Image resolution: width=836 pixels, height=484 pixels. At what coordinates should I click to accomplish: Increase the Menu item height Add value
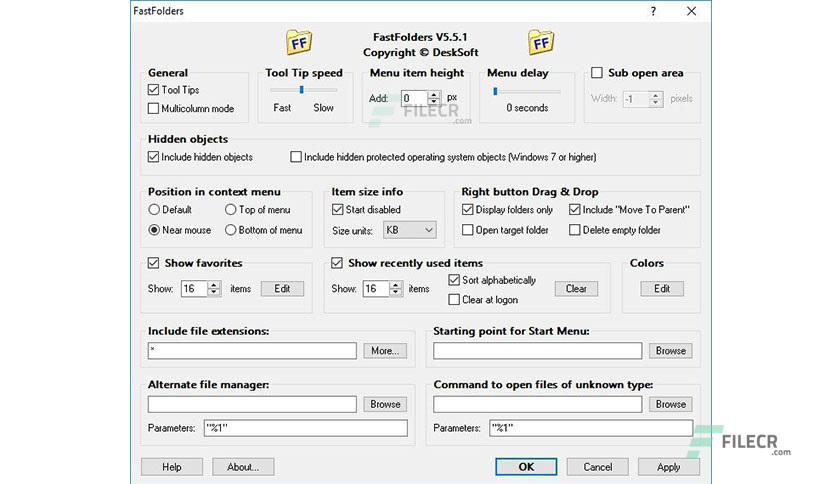click(433, 95)
